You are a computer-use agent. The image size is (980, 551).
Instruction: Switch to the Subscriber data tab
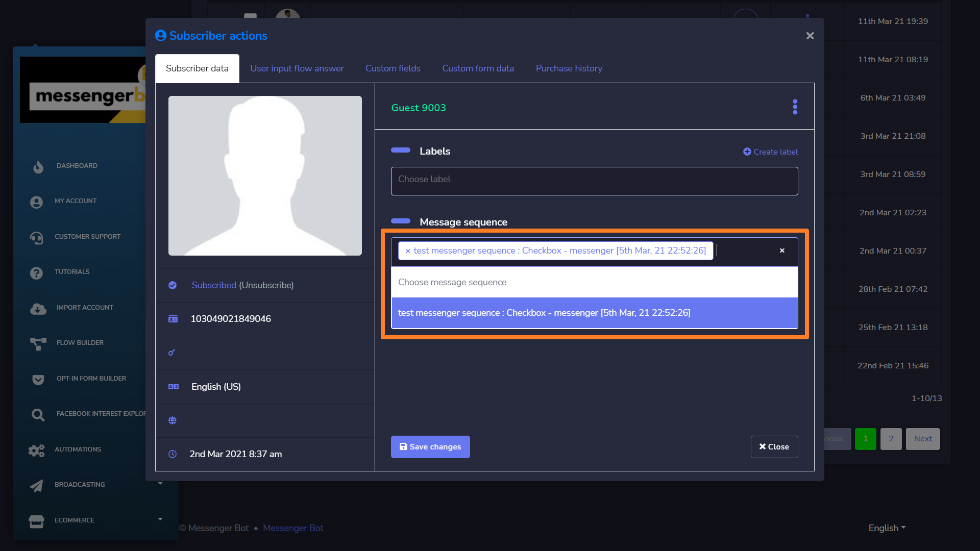197,68
